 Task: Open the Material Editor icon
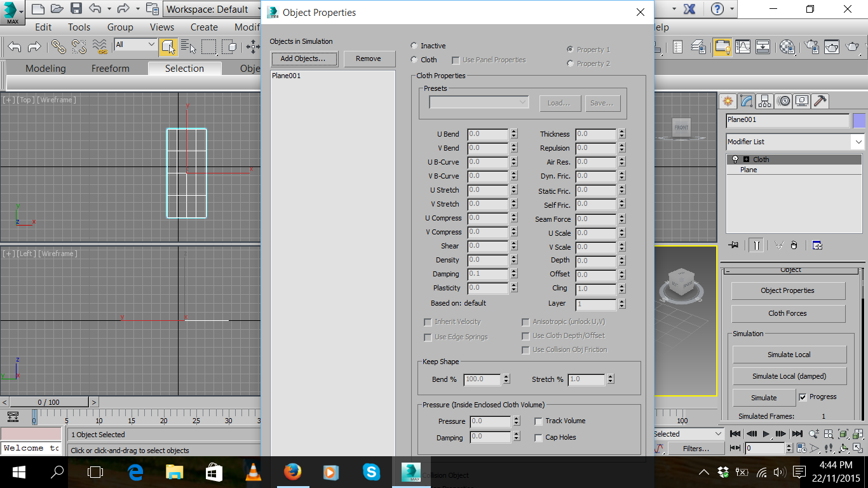(x=787, y=46)
